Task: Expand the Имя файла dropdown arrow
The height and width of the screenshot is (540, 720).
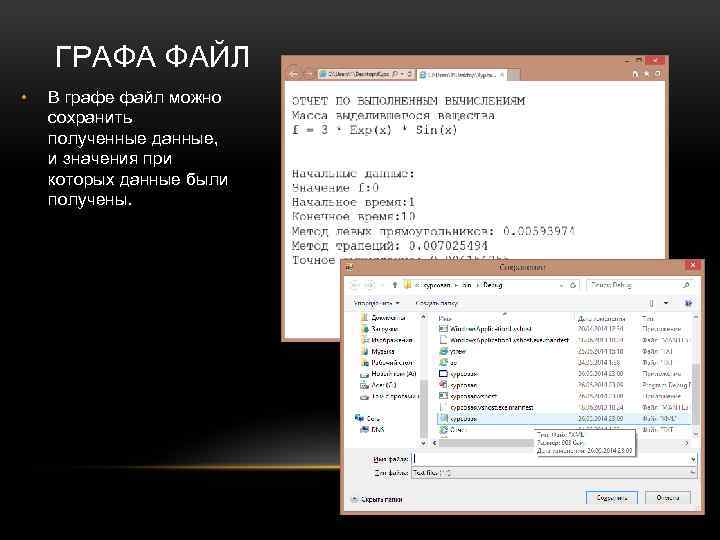Action: tap(693, 459)
